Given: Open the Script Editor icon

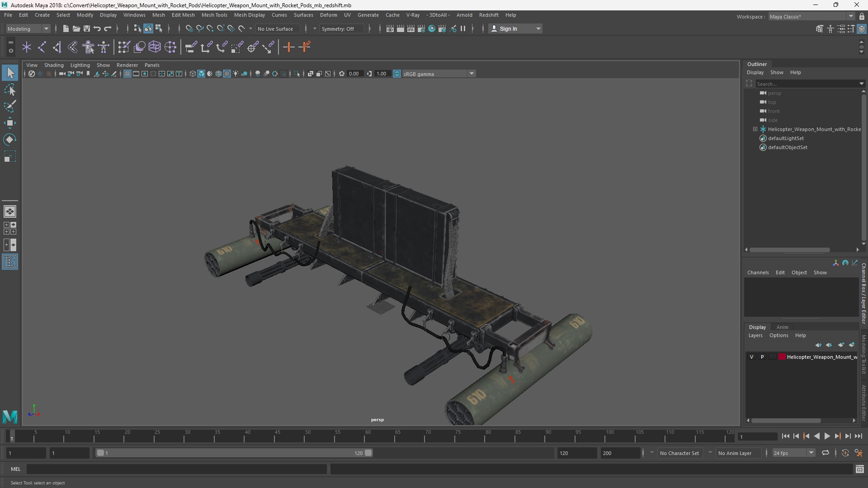Looking at the screenshot, I should 860,469.
